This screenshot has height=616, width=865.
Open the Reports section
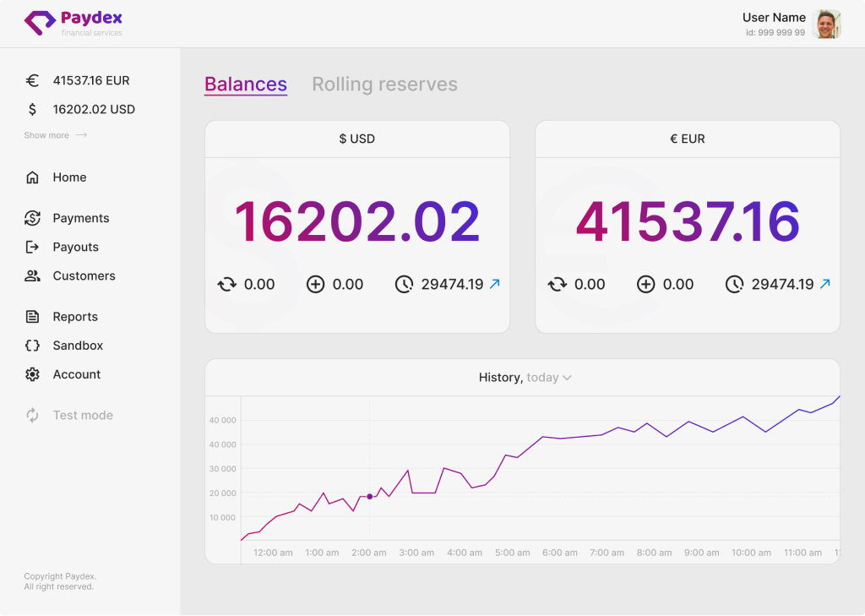tap(75, 316)
